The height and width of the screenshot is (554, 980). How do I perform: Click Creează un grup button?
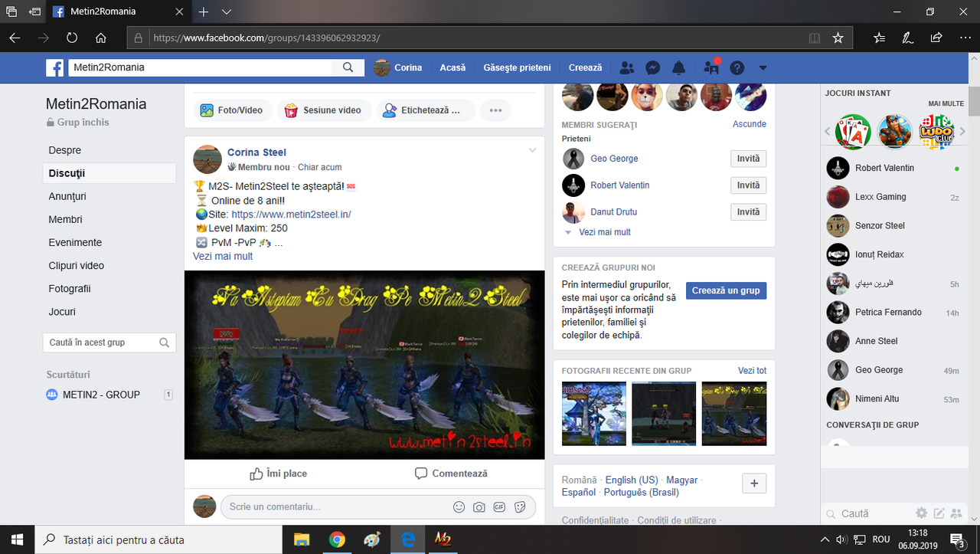tap(726, 290)
